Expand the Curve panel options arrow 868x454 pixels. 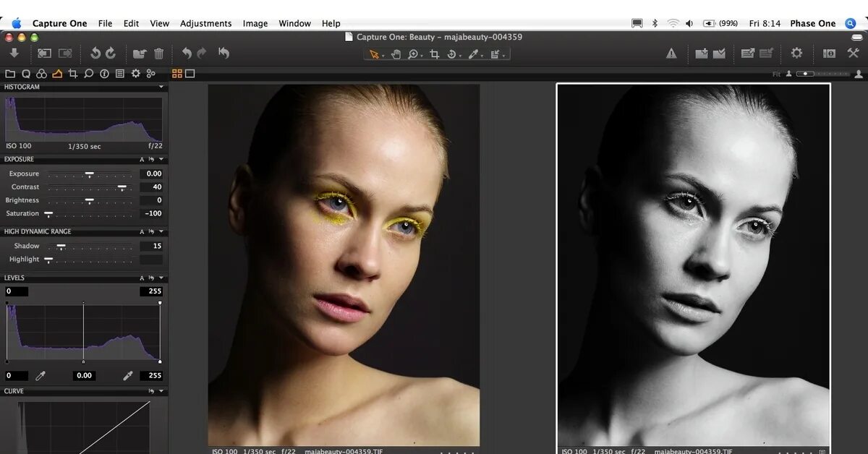[x=162, y=391]
